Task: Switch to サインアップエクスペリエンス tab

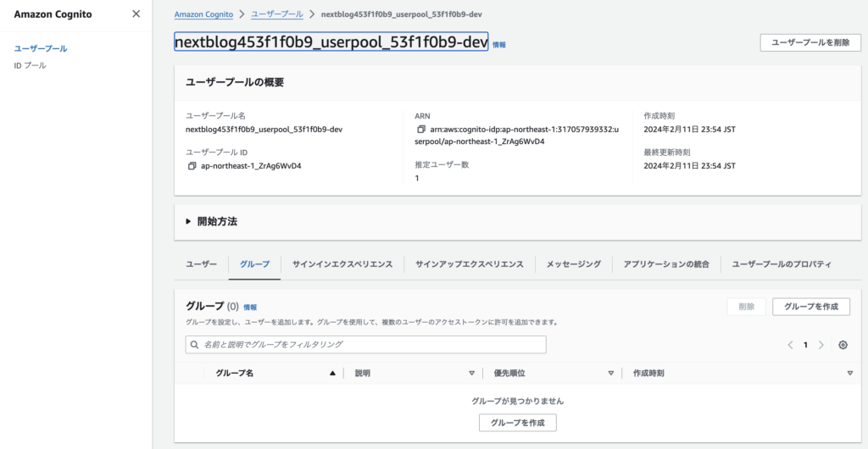Action: pos(470,264)
